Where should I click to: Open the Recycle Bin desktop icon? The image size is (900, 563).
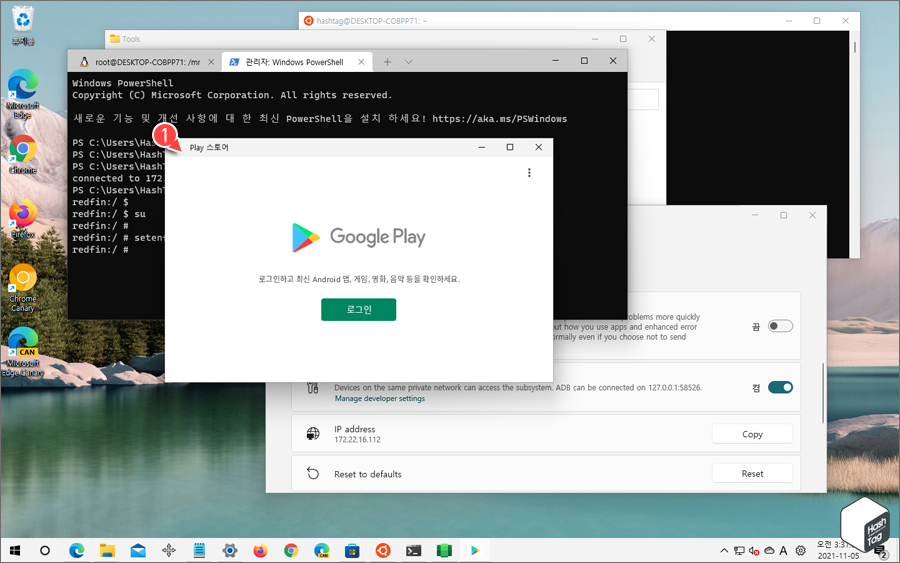tap(23, 25)
